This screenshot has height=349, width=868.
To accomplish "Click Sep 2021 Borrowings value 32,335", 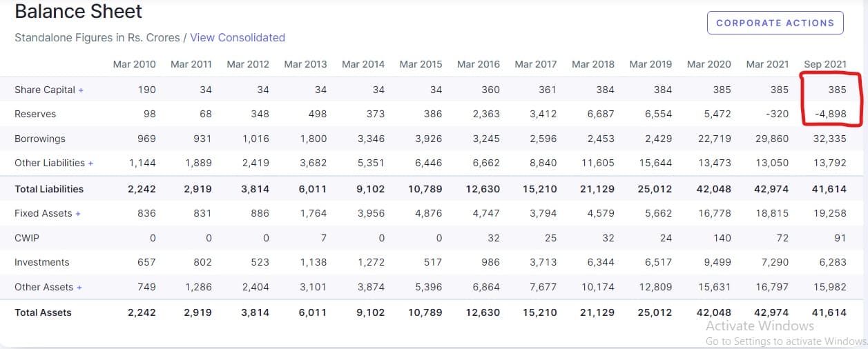I will pos(828,139).
